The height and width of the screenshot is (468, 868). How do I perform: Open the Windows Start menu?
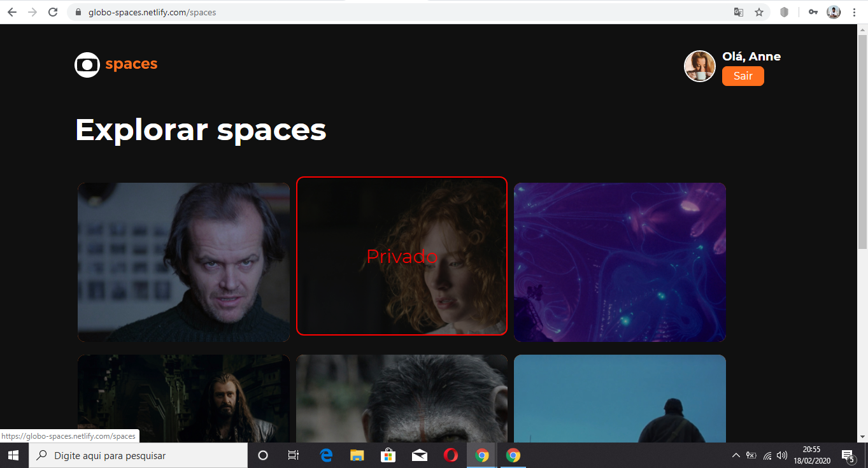tap(13, 455)
